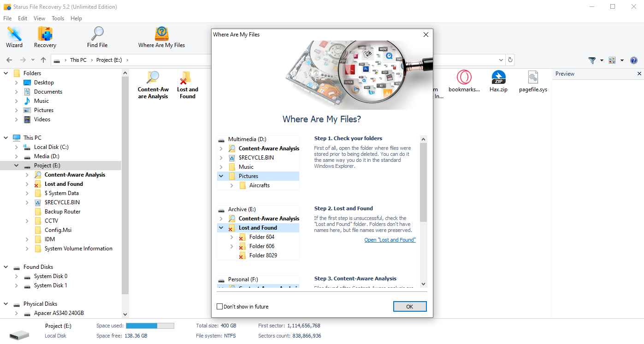Image resolution: width=644 pixels, height=344 pixels.
Task: Select pagefile.sys file
Action: tap(533, 81)
